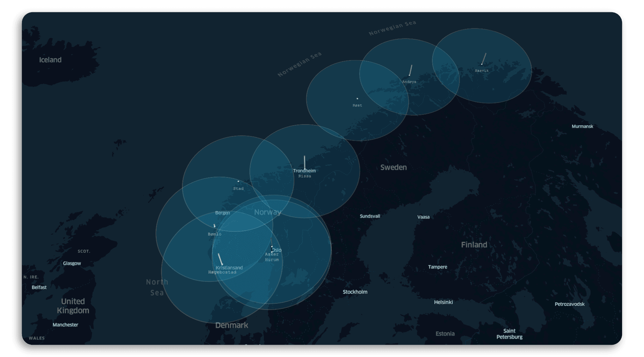Screen dimensions: 644x357
Task: Click the Glasgow city label
Action: tap(72, 263)
